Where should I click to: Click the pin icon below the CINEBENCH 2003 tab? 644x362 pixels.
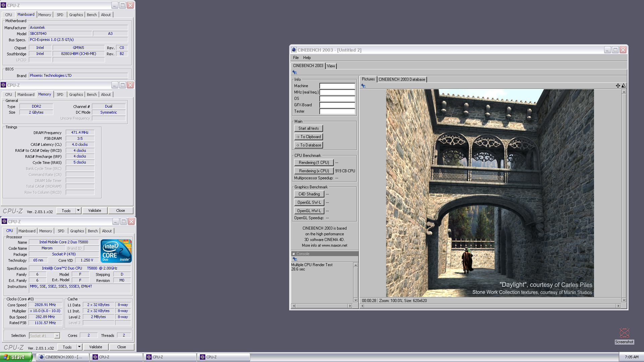coord(294,72)
